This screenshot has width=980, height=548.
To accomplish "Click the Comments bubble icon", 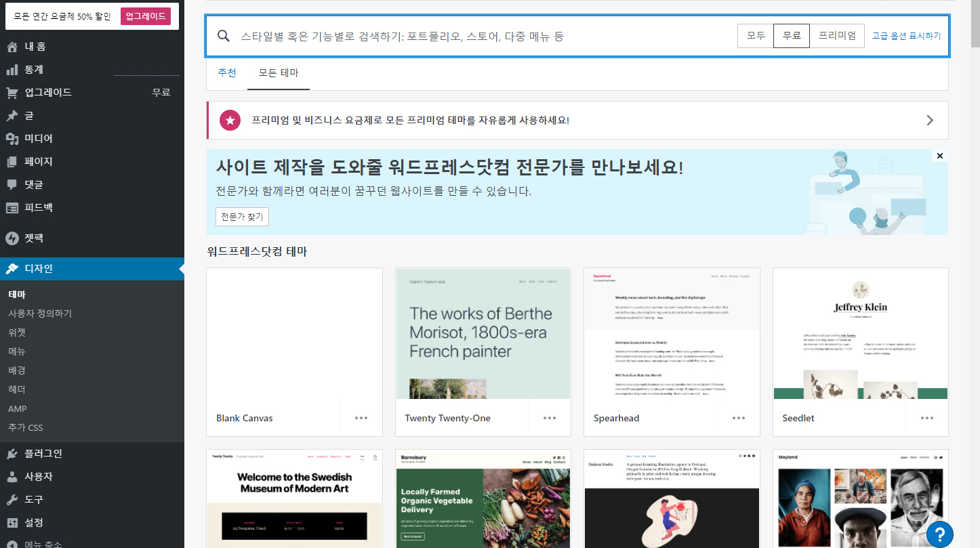I will pyautogui.click(x=12, y=185).
